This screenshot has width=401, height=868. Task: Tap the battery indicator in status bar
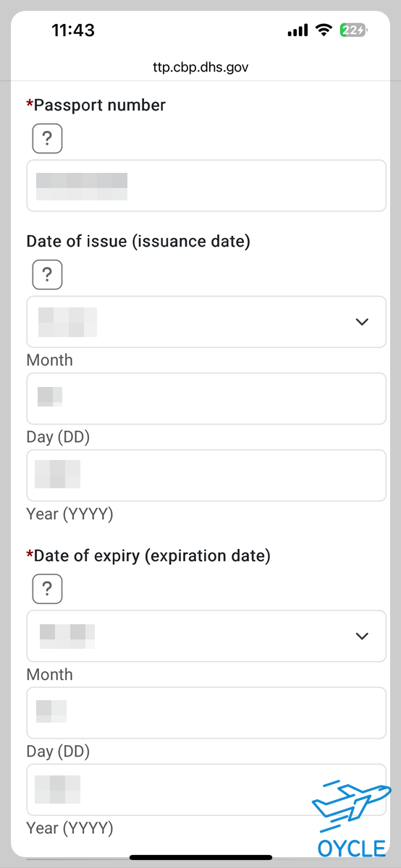355,30
